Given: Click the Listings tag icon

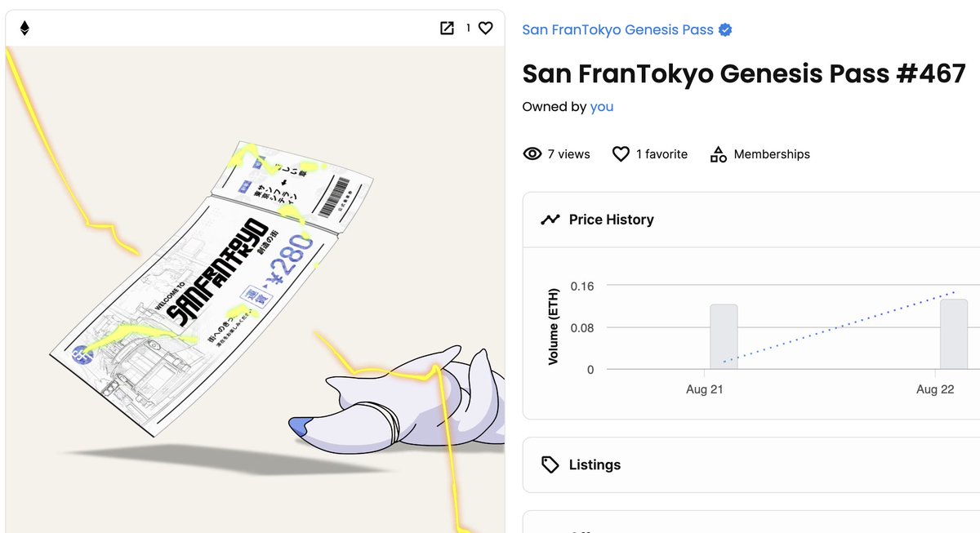Looking at the screenshot, I should [x=550, y=464].
